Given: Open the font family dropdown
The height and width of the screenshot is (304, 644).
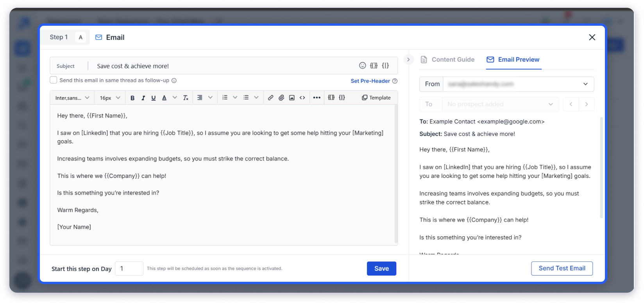Looking at the screenshot, I should point(72,98).
